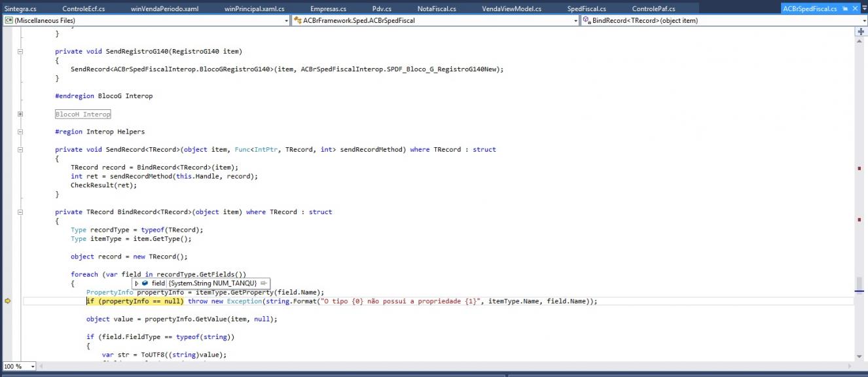Click the scroll-up arrow of the editor
Viewport: 868px width, 377px height.
click(x=861, y=41)
